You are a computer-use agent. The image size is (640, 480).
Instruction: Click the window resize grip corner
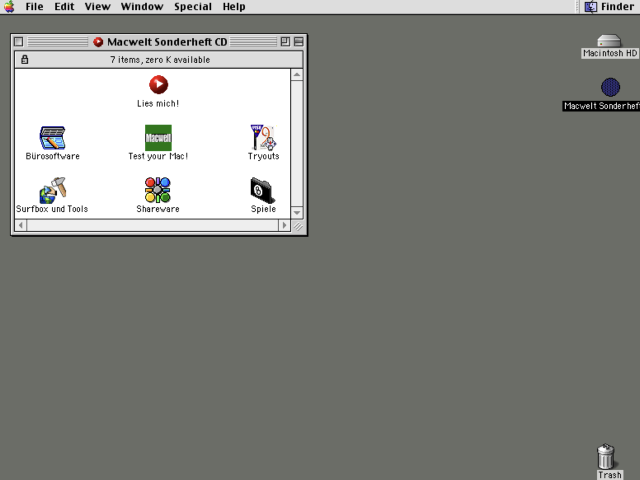[x=298, y=226]
